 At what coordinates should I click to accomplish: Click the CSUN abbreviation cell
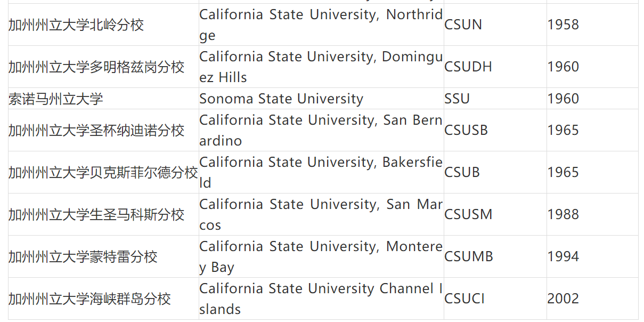tap(463, 25)
